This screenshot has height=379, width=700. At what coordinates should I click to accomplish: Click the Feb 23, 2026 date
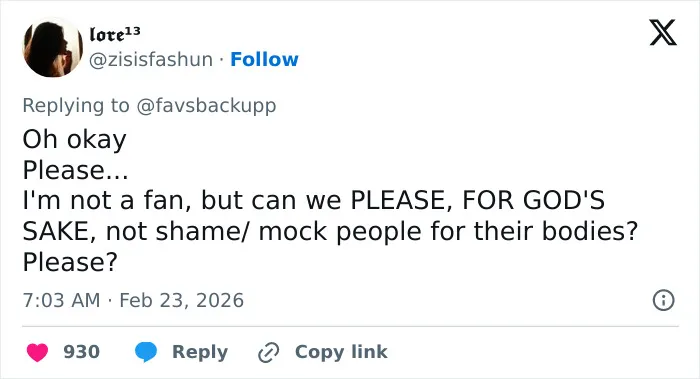click(182, 300)
